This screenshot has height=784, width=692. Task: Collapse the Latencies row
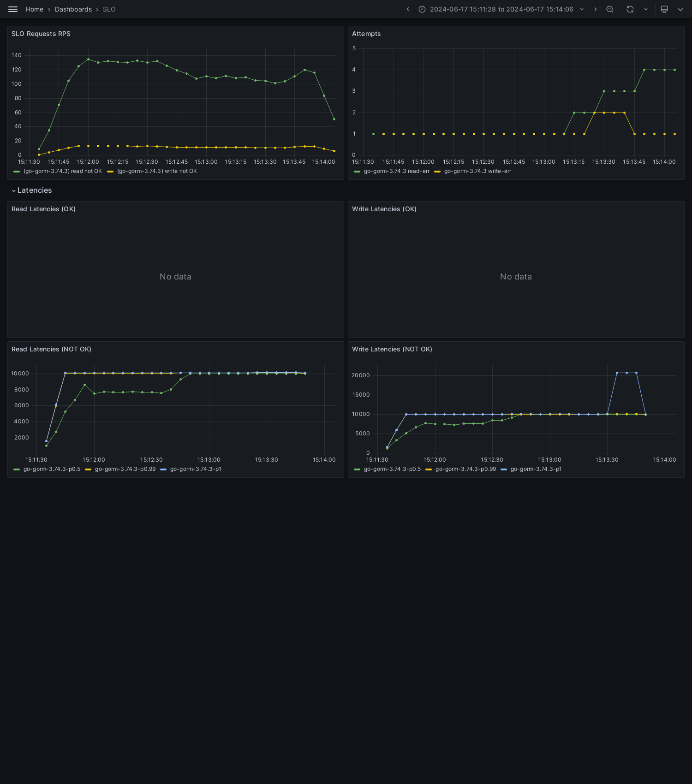32,190
